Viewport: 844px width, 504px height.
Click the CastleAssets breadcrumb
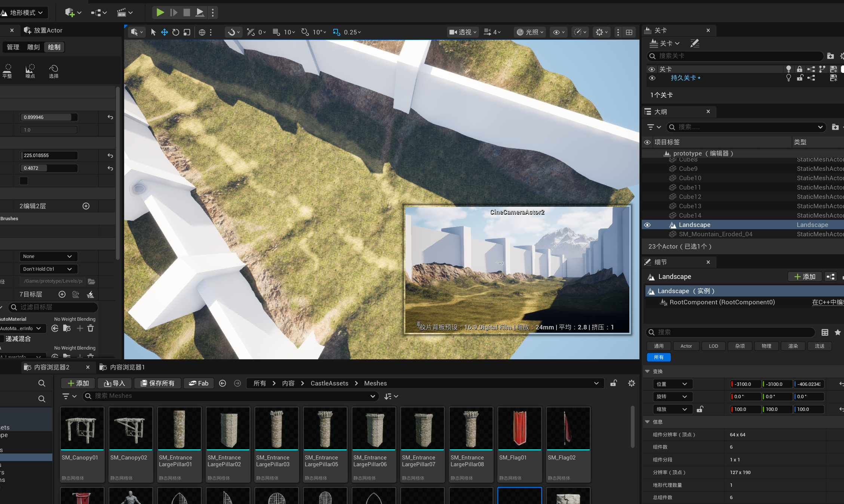(x=329, y=383)
